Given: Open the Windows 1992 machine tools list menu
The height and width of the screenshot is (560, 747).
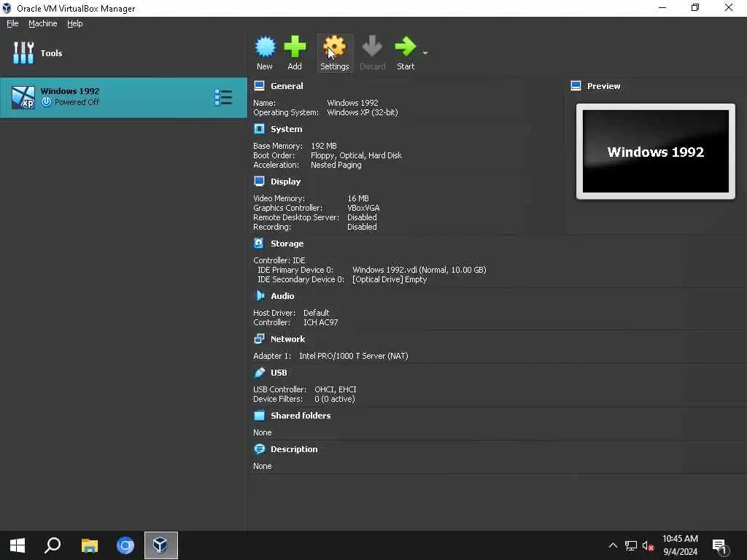Looking at the screenshot, I should (223, 97).
